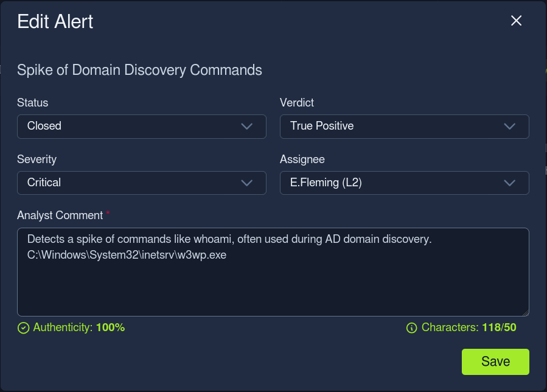
Task: Click the Characters 118/50 counter text
Action: click(469, 327)
